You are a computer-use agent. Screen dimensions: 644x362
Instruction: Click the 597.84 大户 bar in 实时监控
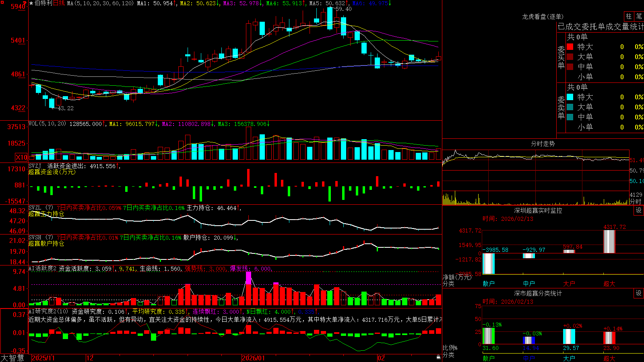(569, 251)
